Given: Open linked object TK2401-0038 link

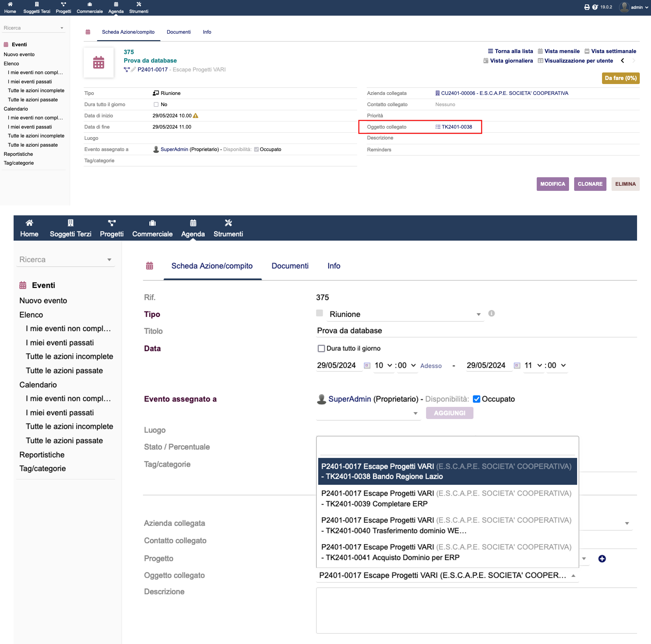Looking at the screenshot, I should click(x=456, y=127).
